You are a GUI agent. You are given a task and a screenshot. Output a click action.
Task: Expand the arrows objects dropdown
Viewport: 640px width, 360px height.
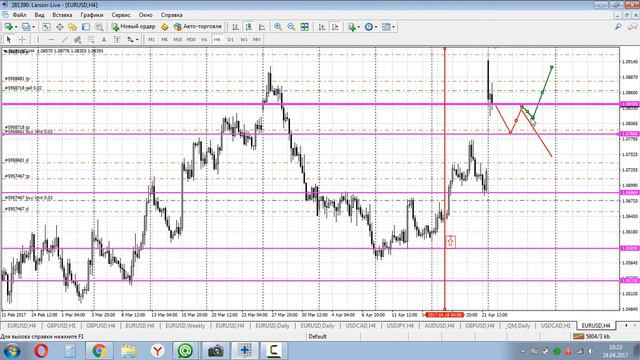[137, 40]
